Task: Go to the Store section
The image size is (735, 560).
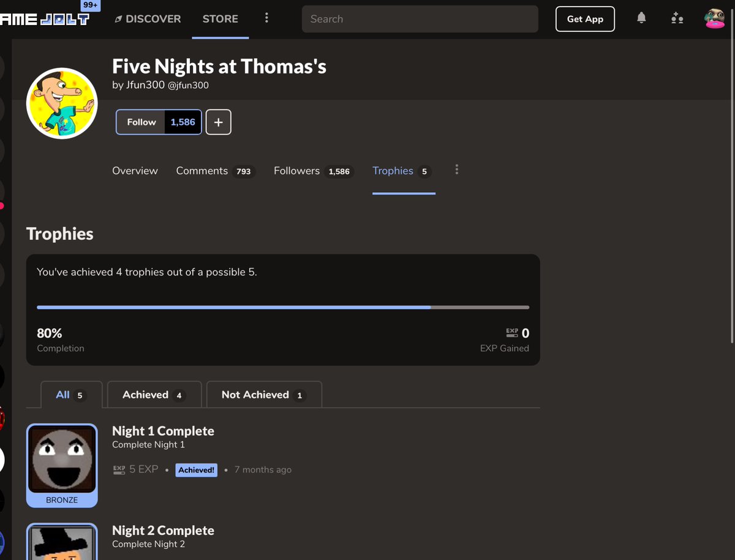Action: coord(221,19)
